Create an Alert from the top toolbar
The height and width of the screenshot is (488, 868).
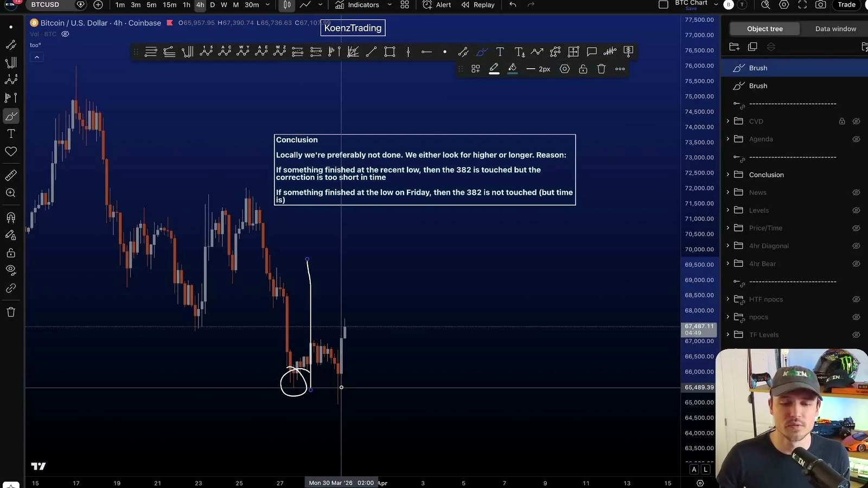pyautogui.click(x=437, y=5)
